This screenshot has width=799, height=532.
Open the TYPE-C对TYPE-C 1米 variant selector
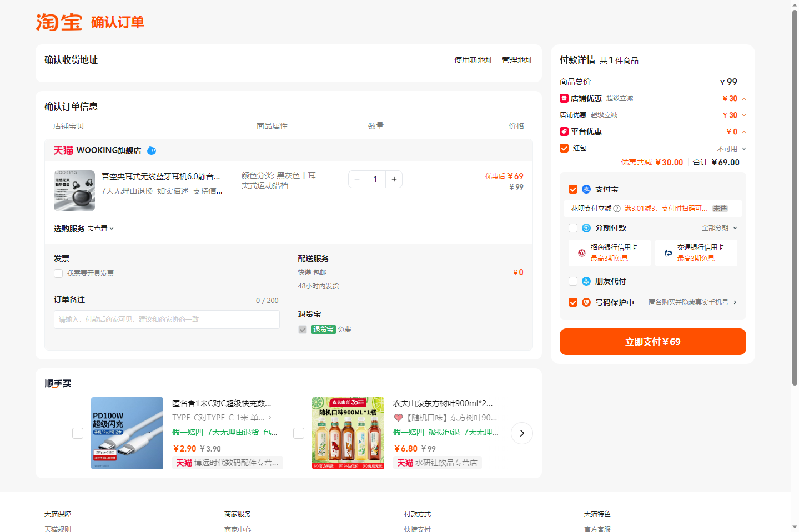tap(222, 418)
